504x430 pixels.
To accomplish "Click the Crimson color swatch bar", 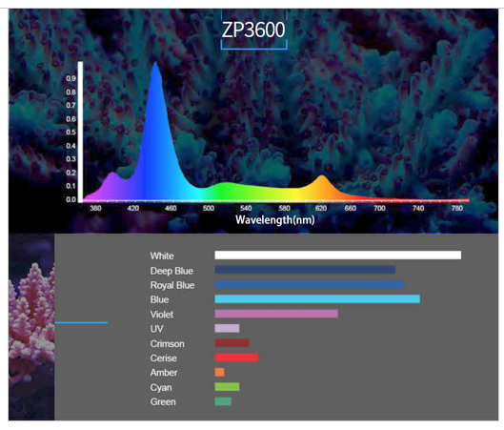I will click(x=232, y=343).
